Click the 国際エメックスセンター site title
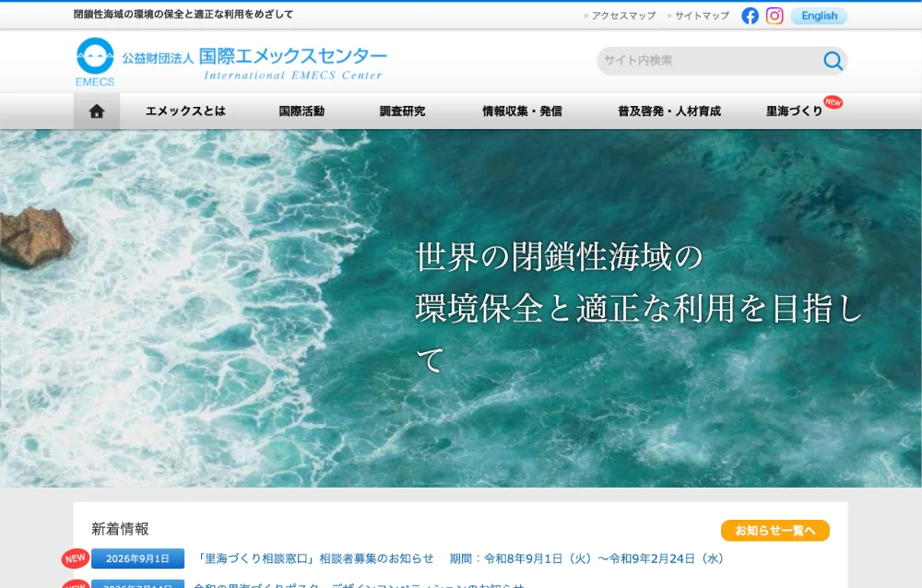This screenshot has height=588, width=922. pos(293,56)
